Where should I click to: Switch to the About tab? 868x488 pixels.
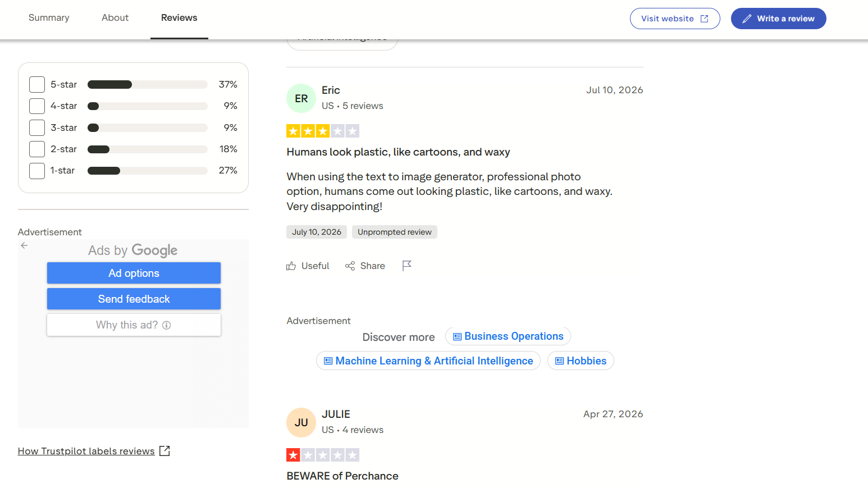pos(115,18)
